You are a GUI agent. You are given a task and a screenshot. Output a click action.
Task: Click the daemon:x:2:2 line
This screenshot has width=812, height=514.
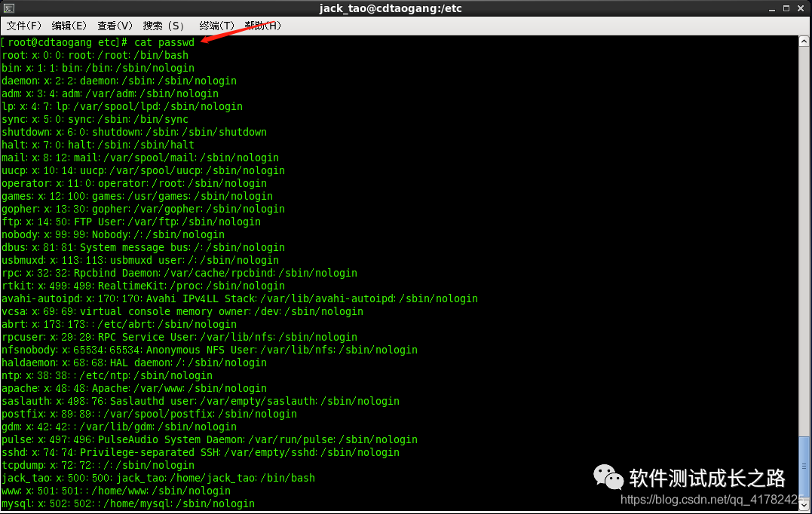119,81
